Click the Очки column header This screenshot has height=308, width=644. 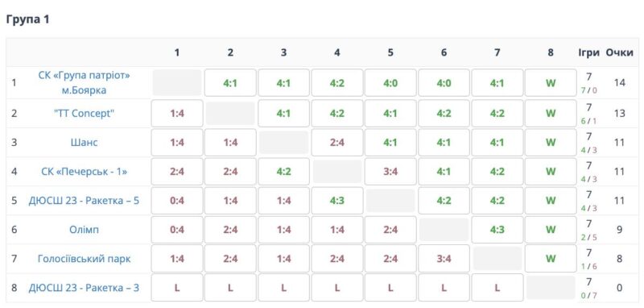619,52
